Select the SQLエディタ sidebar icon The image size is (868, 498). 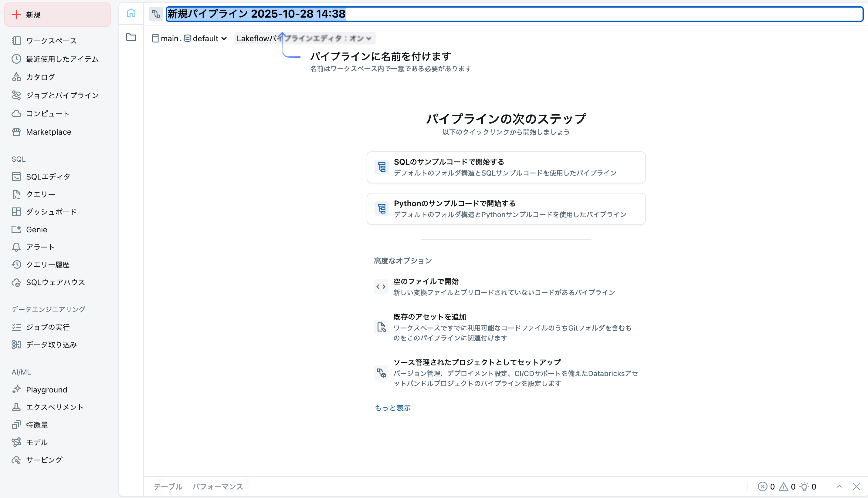point(16,177)
